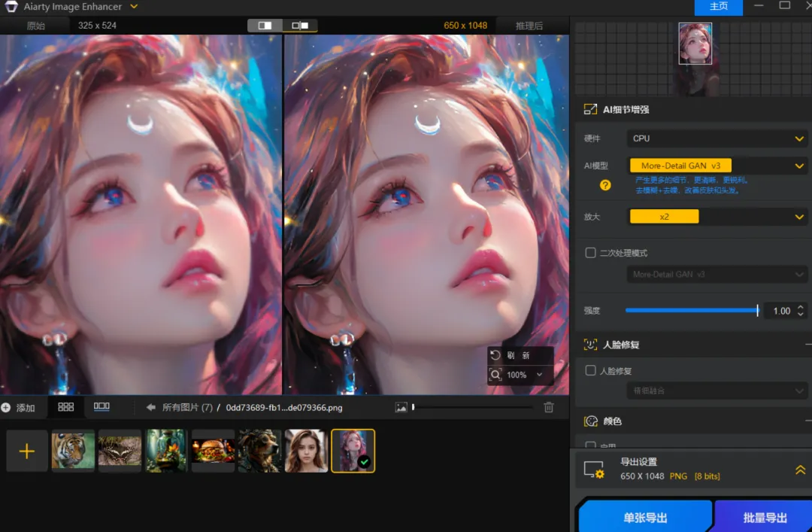Click the yellow question mark help icon
This screenshot has height=532, width=812.
604,185
